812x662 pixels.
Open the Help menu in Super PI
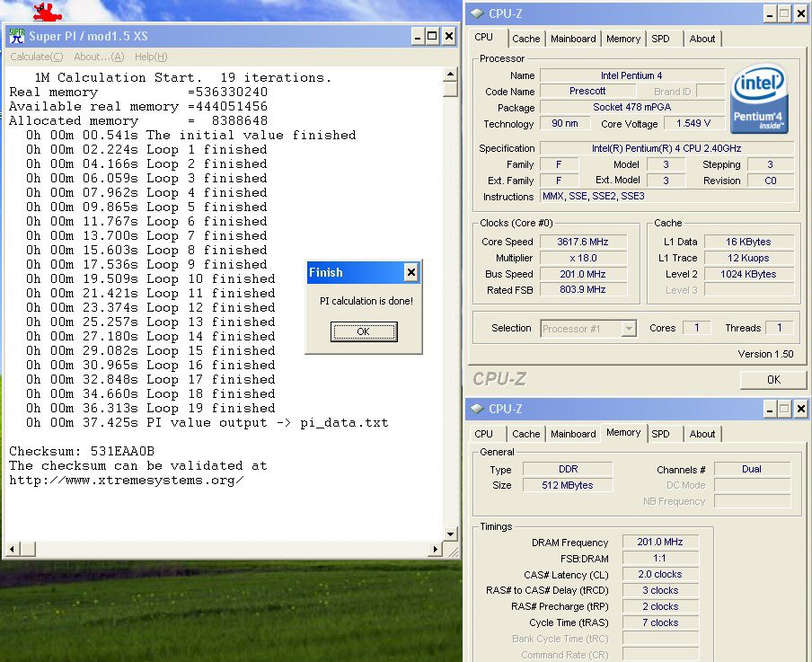[151, 57]
